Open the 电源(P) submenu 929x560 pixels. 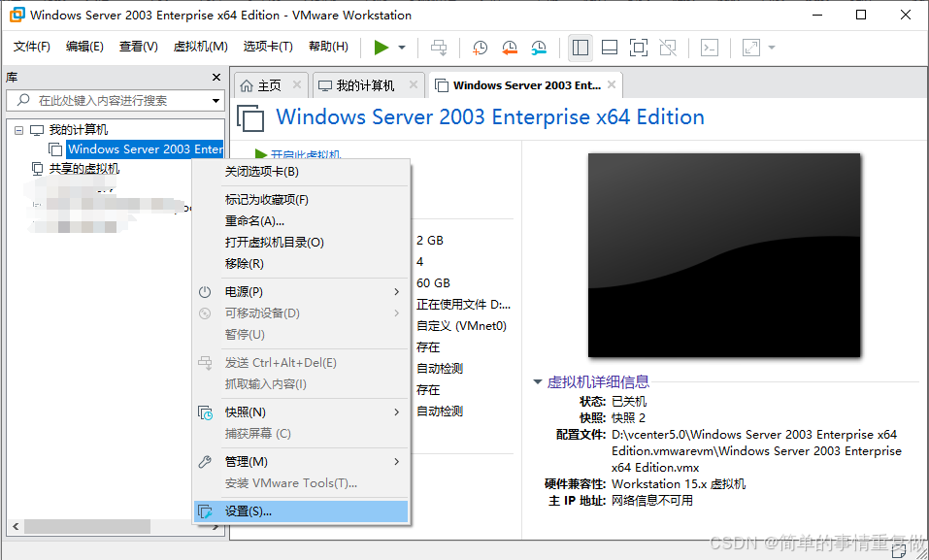tap(301, 291)
